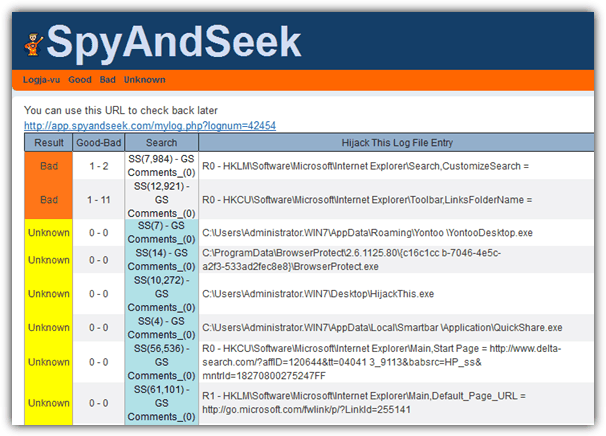
Task: Open the Bad menu item
Action: (107, 80)
